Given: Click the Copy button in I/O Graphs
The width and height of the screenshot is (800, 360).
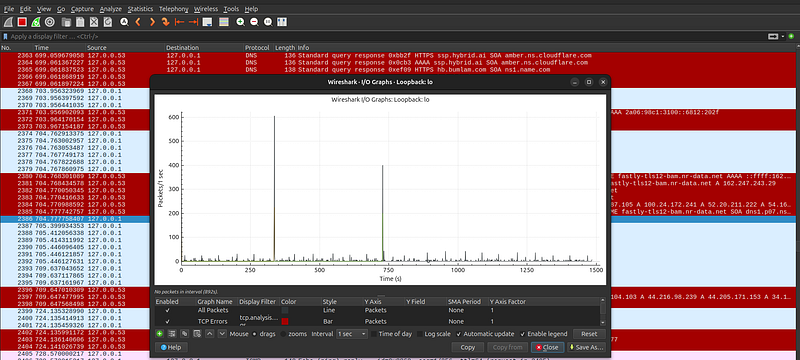Looking at the screenshot, I should pyautogui.click(x=467, y=347).
